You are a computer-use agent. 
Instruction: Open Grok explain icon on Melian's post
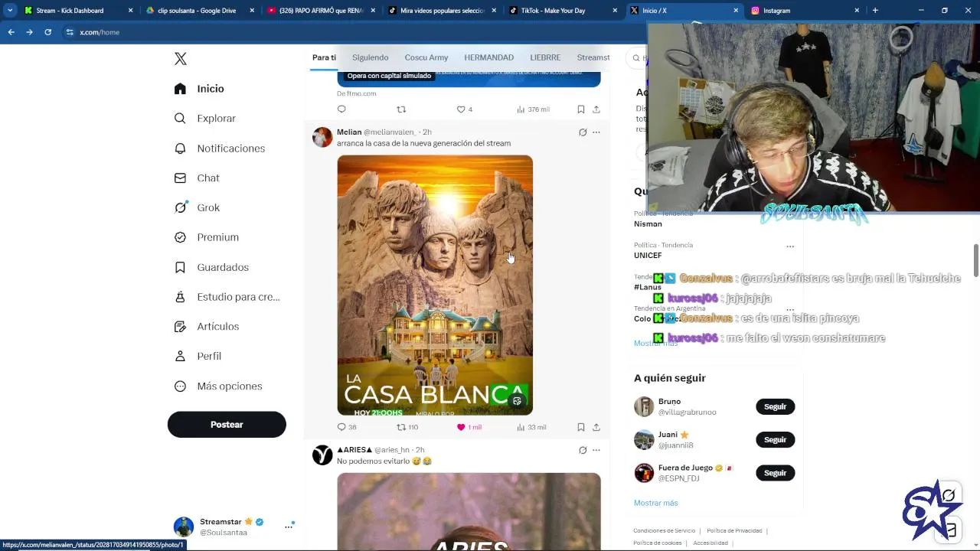coord(583,132)
